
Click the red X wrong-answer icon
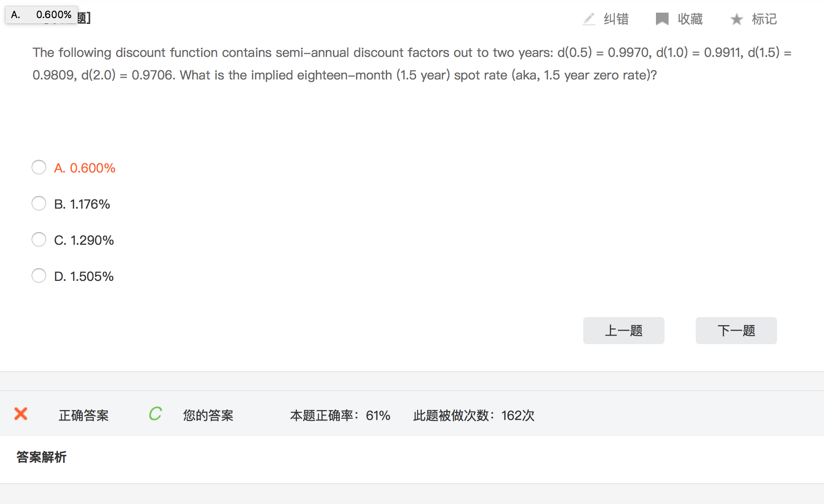[x=21, y=414]
